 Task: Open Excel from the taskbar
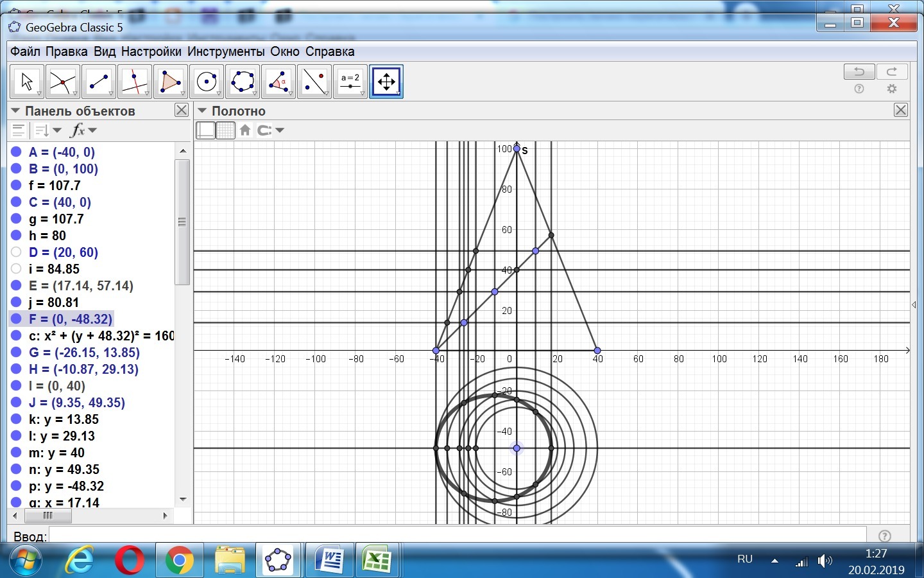coord(377,560)
